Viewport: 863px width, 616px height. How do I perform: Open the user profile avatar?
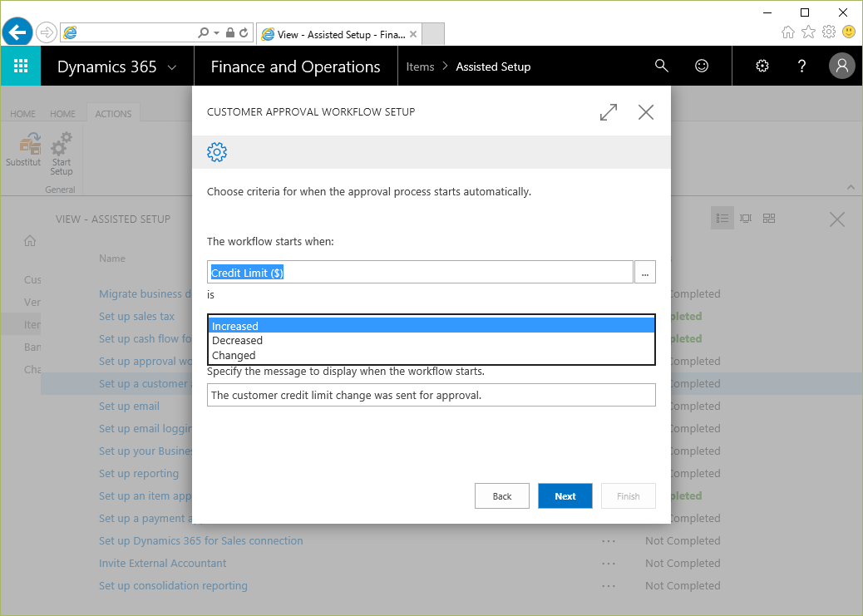click(x=841, y=66)
